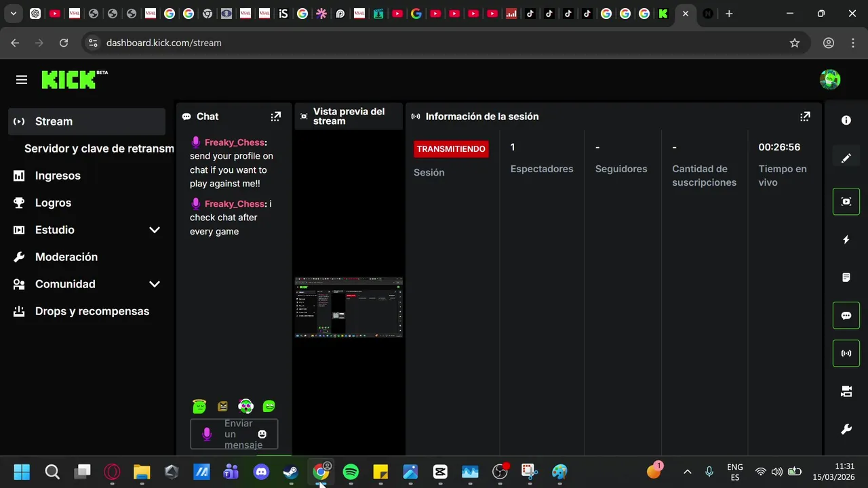Pick the green halo angel emote
Image resolution: width=868 pixels, height=488 pixels.
[199, 406]
